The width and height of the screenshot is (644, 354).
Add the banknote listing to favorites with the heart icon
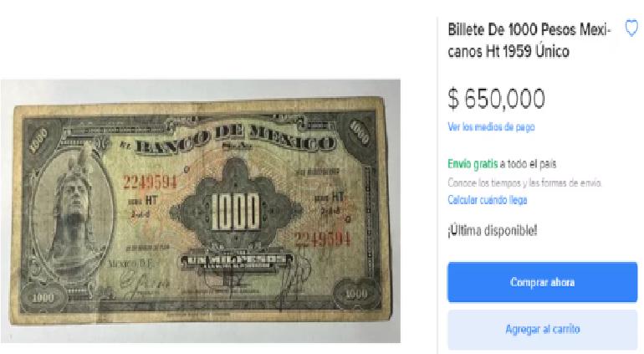coord(631,28)
